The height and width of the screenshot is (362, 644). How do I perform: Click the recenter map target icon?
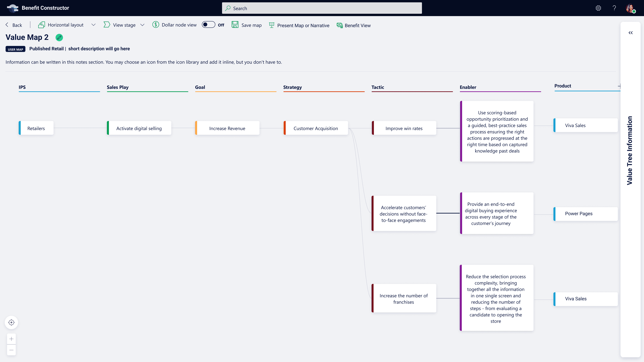pos(11,322)
